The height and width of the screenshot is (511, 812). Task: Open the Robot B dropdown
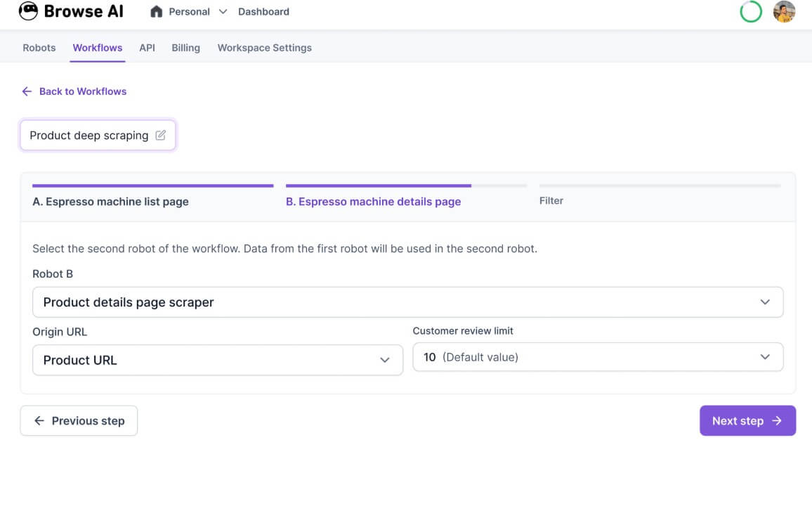[x=407, y=302]
